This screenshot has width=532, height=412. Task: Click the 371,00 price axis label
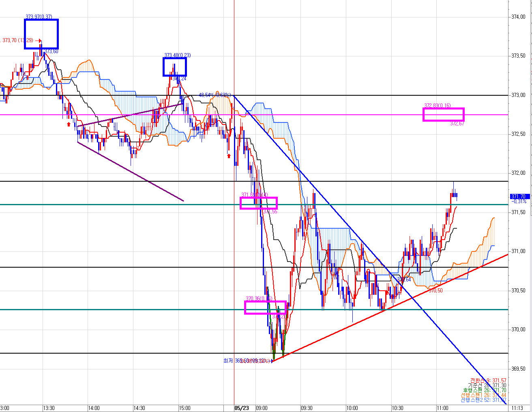pos(519,251)
